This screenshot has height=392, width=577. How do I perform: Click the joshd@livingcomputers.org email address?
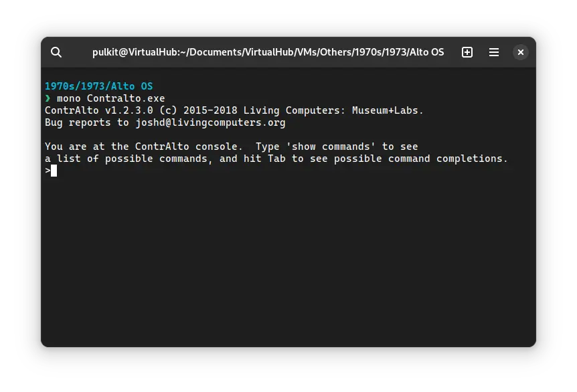210,122
